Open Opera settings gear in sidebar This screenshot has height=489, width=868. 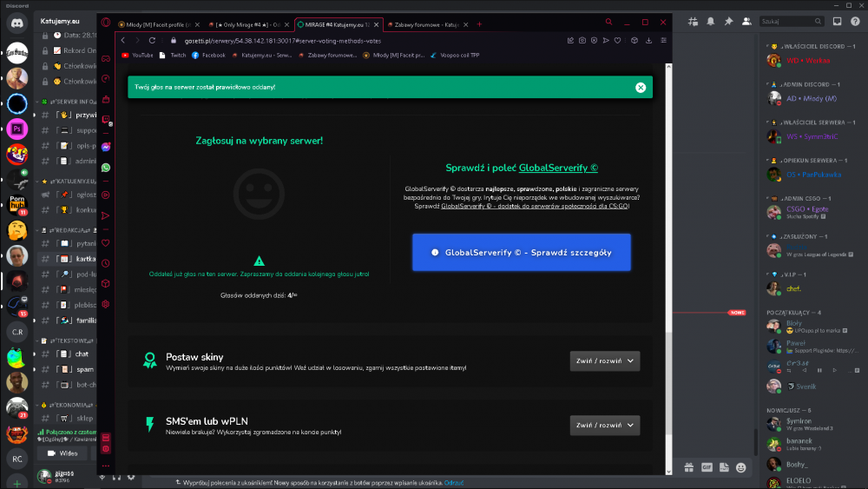(106, 304)
